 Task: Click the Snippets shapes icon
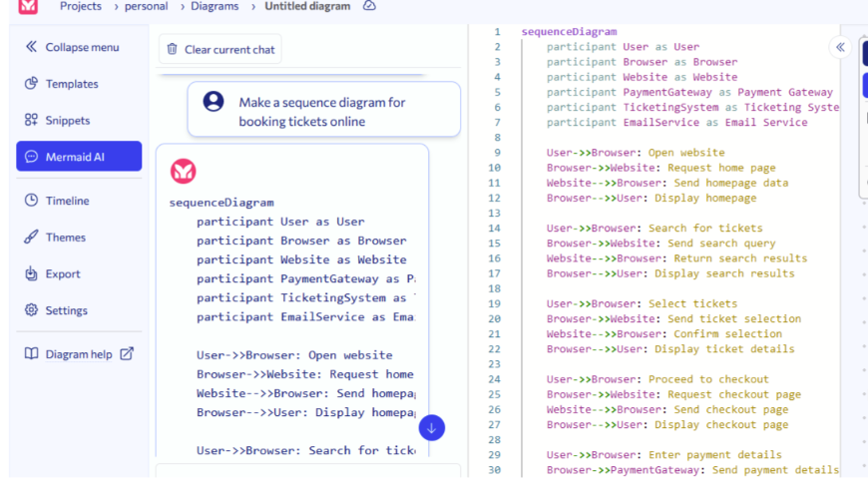31,120
